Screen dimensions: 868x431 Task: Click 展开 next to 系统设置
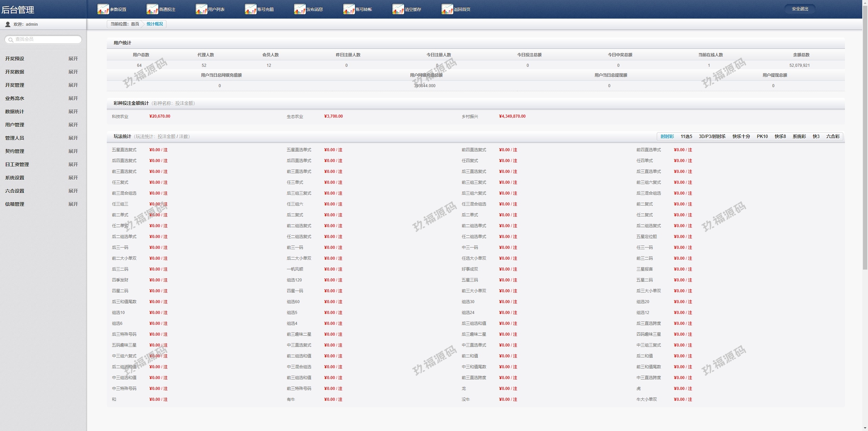tap(73, 178)
